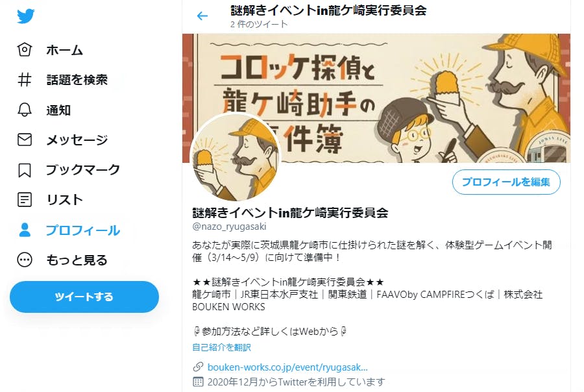Image resolution: width=584 pixels, height=392 pixels.
Task: Select the メッセージ menu label
Action: (x=77, y=140)
